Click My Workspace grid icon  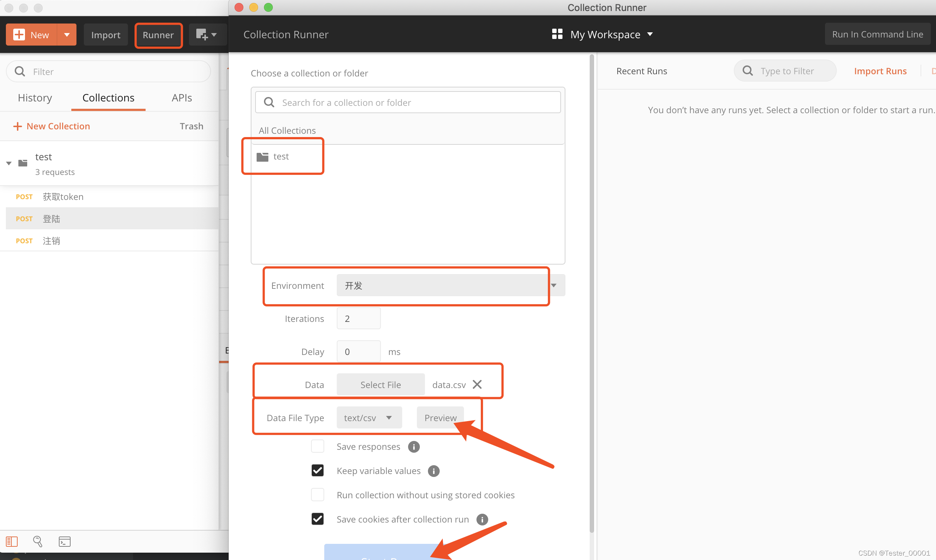click(x=557, y=34)
